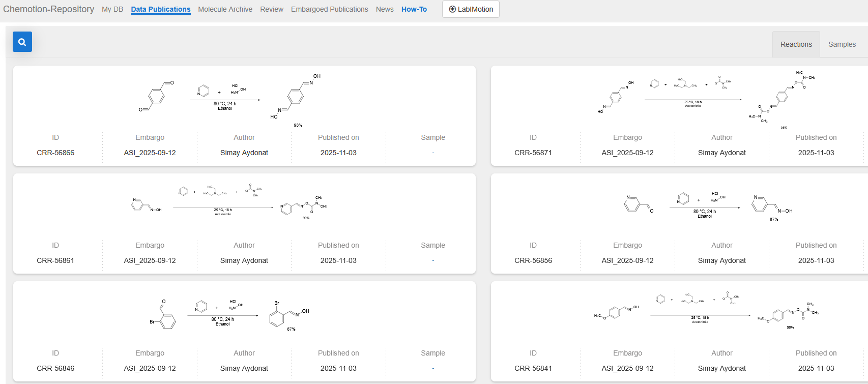Viewport: 868px width, 384px height.
Task: Click the How-To link
Action: pos(414,9)
